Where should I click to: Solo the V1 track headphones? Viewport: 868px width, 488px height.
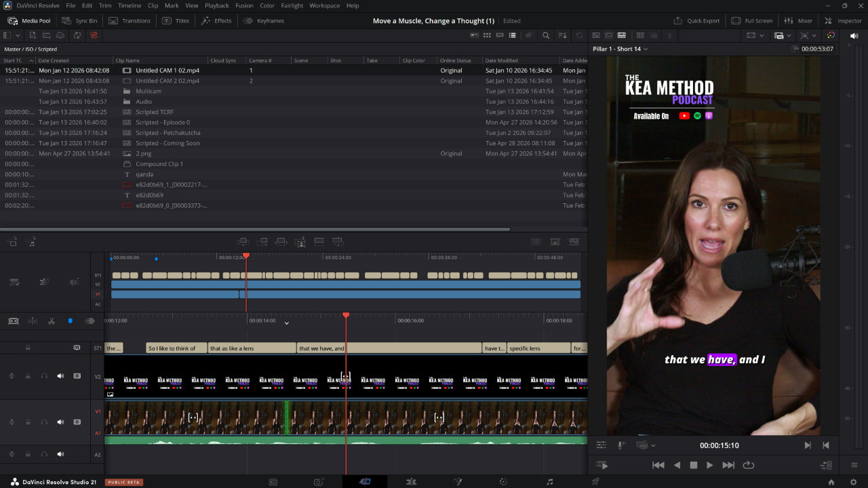[x=44, y=422]
